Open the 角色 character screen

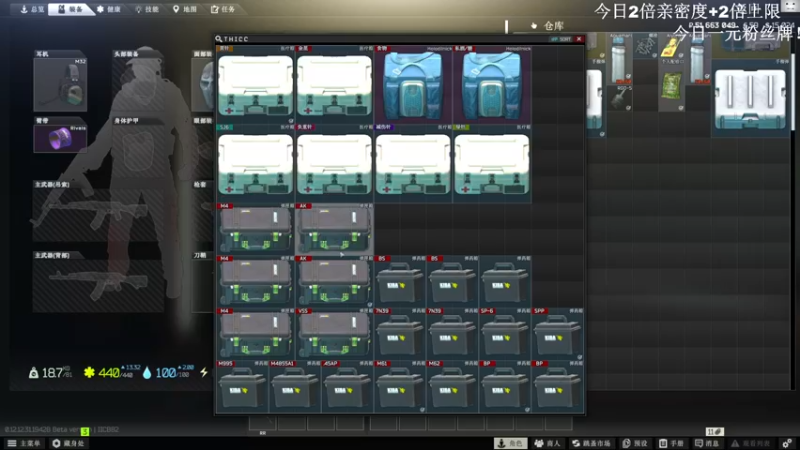[x=511, y=443]
